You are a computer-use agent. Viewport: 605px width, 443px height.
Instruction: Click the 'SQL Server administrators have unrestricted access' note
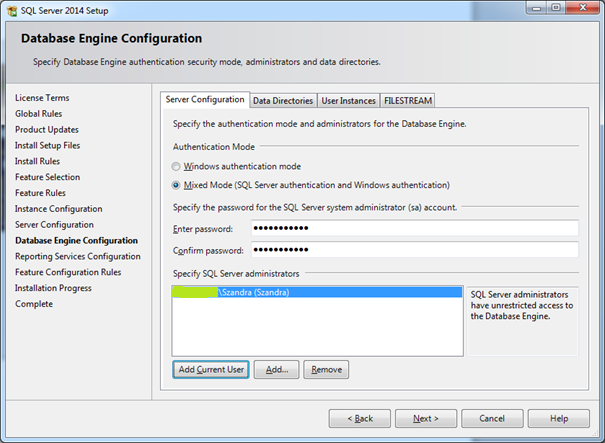coord(522,305)
